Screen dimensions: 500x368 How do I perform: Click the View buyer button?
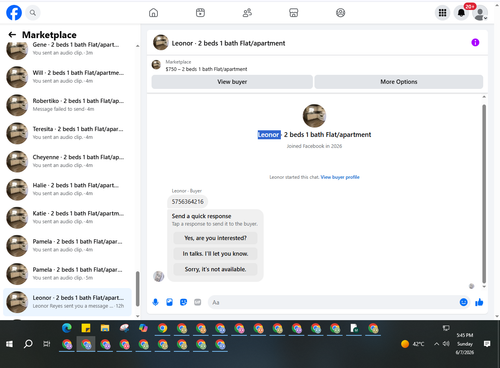tap(232, 82)
